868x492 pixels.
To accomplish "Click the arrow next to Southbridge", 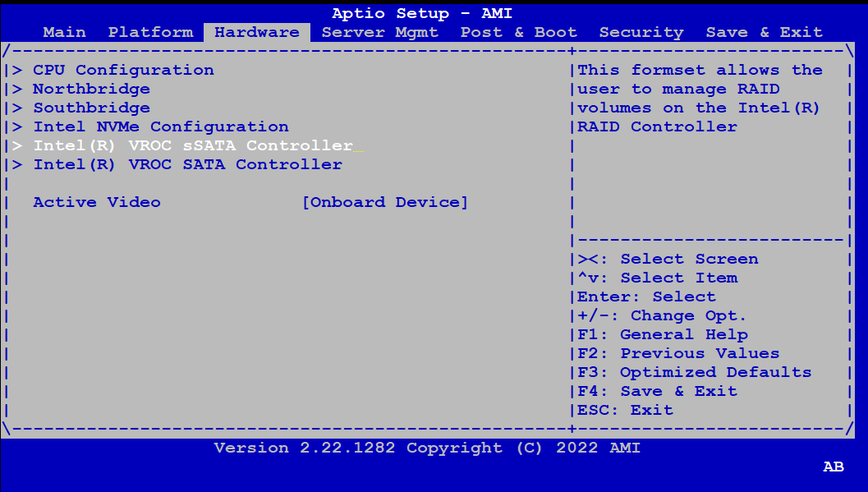I will click(17, 108).
